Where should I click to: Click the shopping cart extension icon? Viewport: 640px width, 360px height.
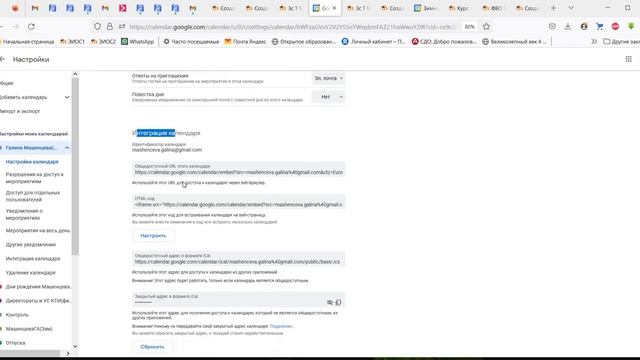(599, 27)
